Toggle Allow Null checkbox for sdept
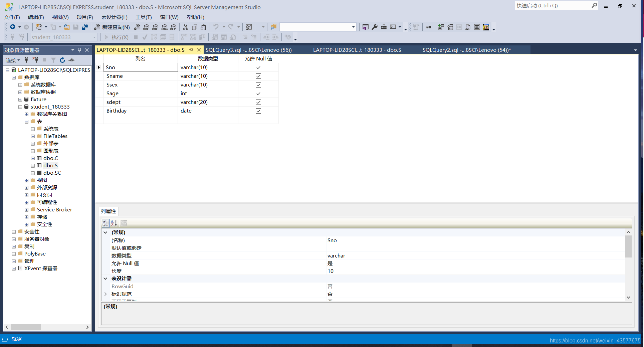The width and height of the screenshot is (644, 347). click(x=258, y=102)
